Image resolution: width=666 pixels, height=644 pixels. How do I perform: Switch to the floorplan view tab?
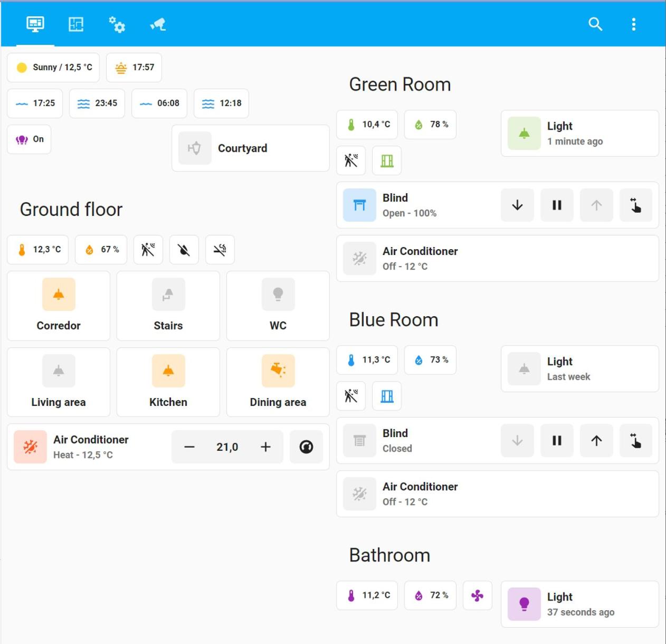click(x=76, y=24)
